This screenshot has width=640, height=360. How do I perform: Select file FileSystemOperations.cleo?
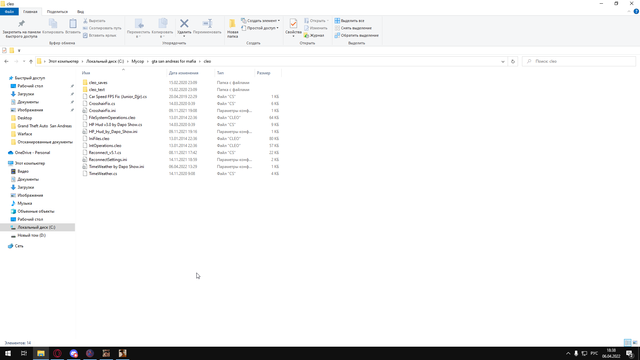click(x=112, y=118)
